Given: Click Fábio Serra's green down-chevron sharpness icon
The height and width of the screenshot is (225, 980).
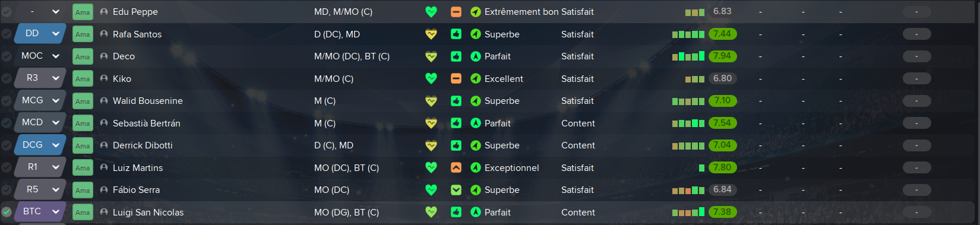Looking at the screenshot, I should [x=456, y=190].
